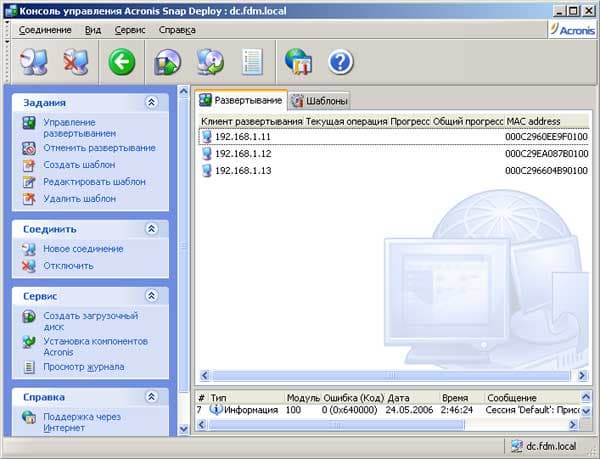Click computer icon of client 192.168.1.13
Image resolution: width=600 pixels, height=459 pixels.
207,170
